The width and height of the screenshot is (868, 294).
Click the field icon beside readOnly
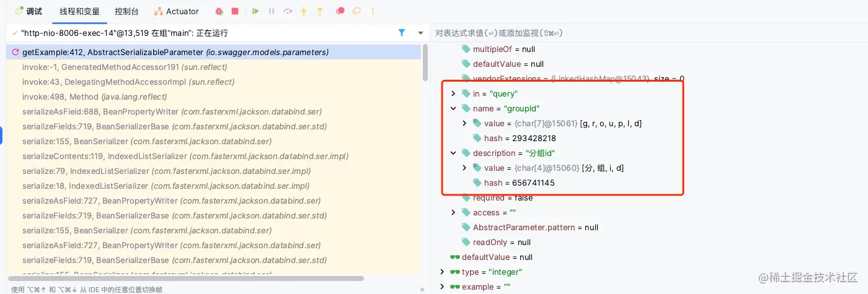tap(466, 242)
